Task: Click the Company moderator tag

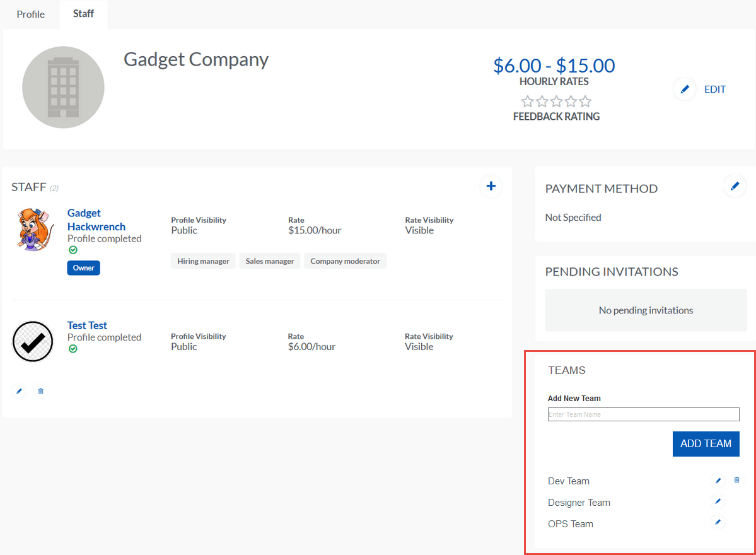Action: tap(346, 261)
